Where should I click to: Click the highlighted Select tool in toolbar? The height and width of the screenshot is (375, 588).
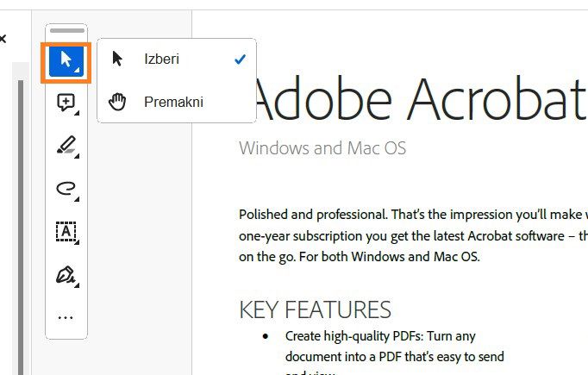pyautogui.click(x=66, y=61)
